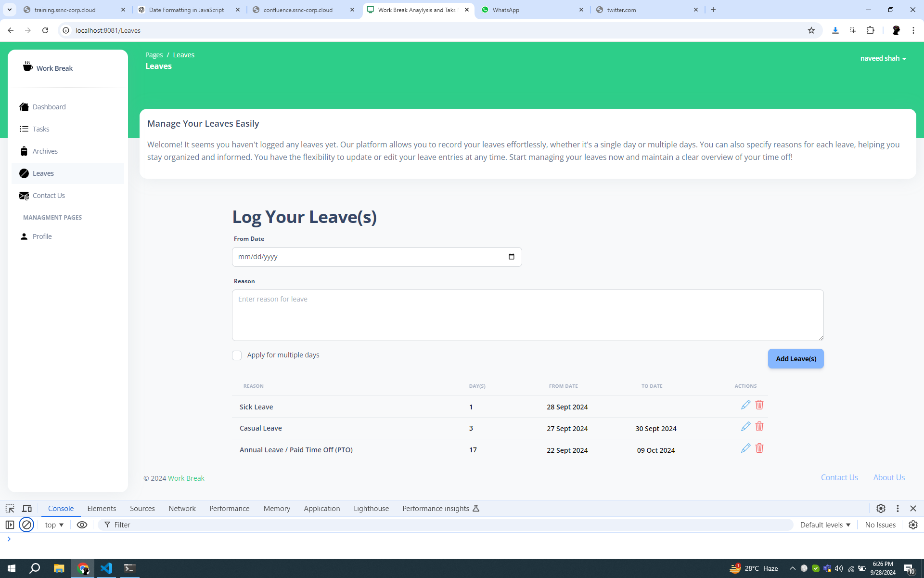
Task: Click the From Date mm/dd/yyyy input
Action: coord(377,257)
